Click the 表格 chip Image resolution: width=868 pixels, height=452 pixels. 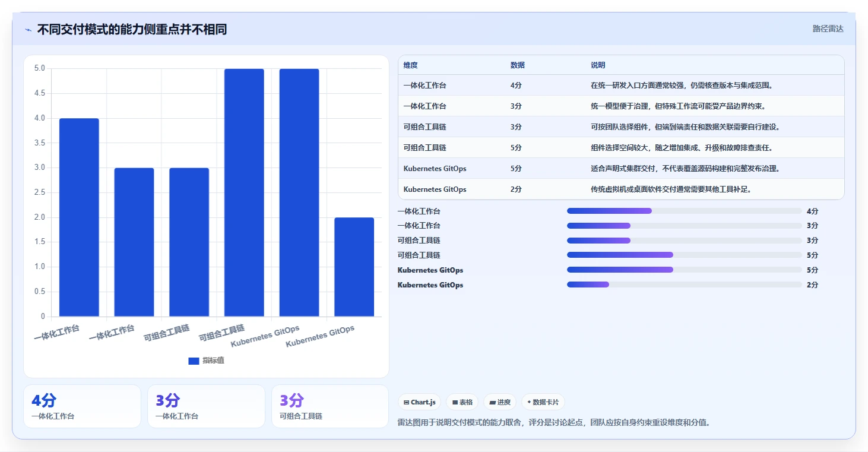click(462, 402)
